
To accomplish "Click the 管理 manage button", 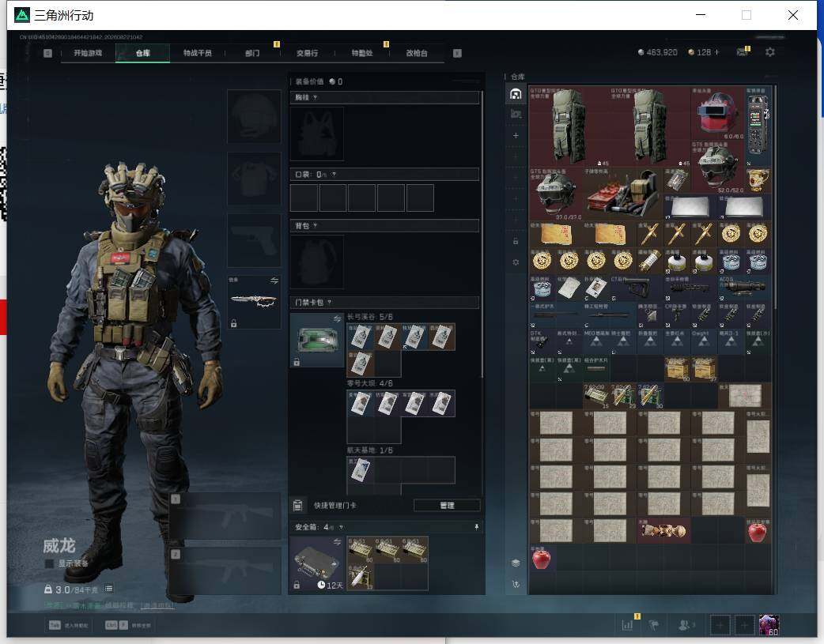I will pos(447,506).
